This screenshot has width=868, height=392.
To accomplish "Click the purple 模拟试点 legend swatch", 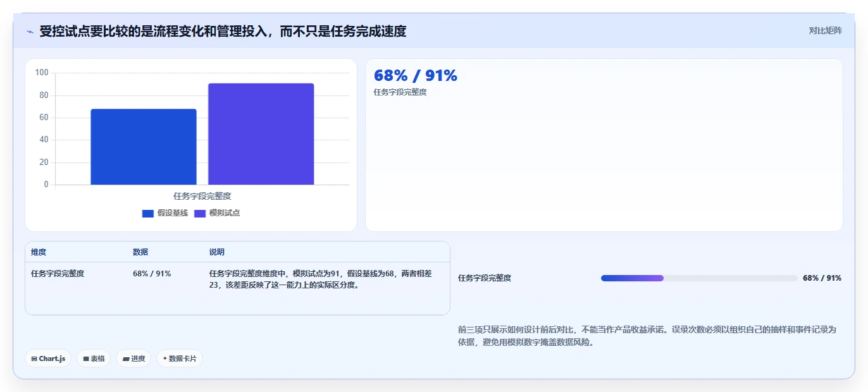I will tap(200, 213).
